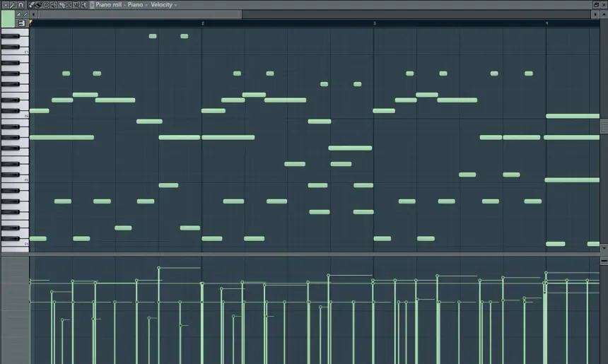Open the magnet snap settings menu
The image size is (608, 364).
tap(21, 5)
